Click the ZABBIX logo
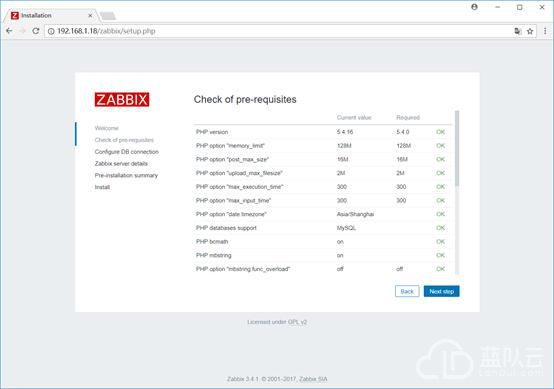Viewport: 554px width, 389px height. (122, 99)
